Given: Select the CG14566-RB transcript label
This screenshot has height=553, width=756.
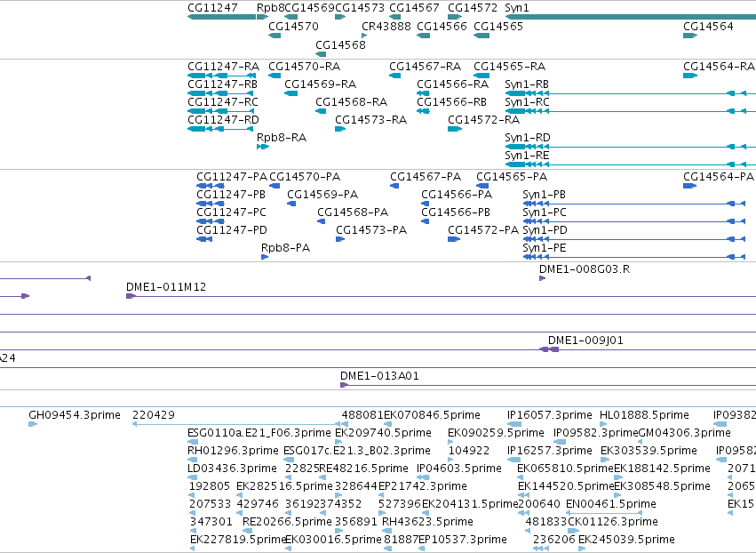Looking at the screenshot, I should pyautogui.click(x=452, y=102).
